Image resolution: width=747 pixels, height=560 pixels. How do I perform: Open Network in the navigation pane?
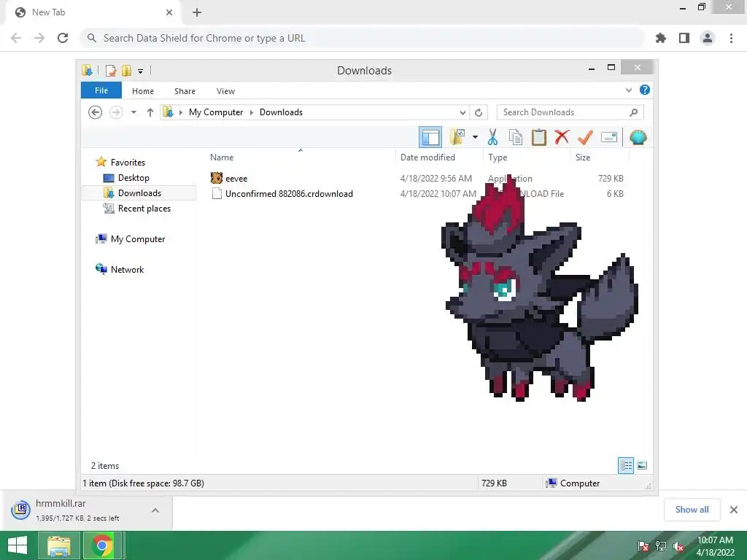[127, 270]
